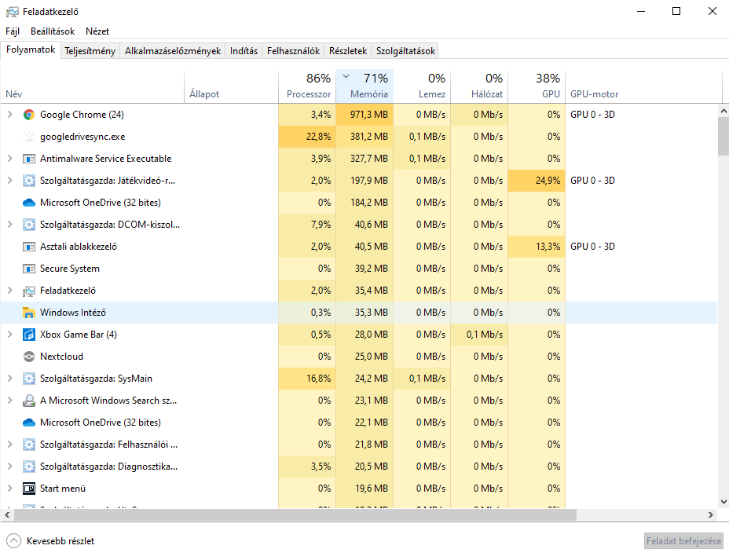The width and height of the screenshot is (729, 560).
Task: Expand Szolgáltatásgazda: SysMain row
Action: point(9,379)
